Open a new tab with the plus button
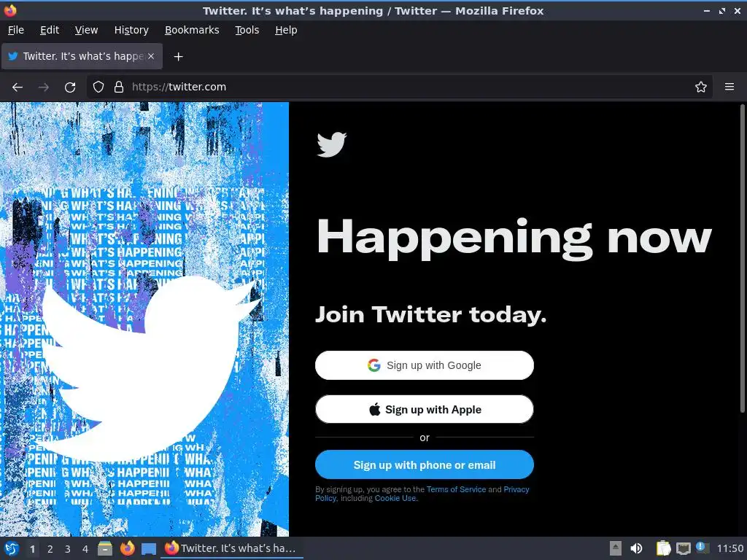The height and width of the screenshot is (560, 747). (x=178, y=57)
